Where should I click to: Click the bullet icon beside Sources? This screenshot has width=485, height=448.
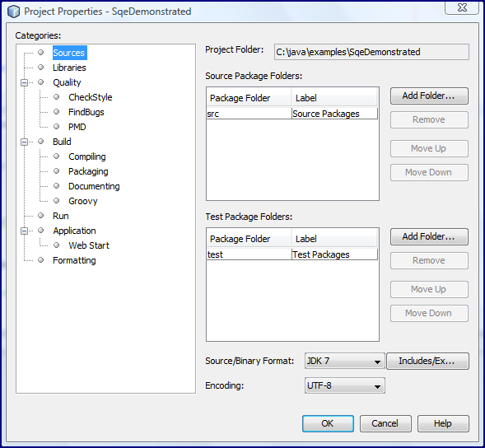coord(41,52)
